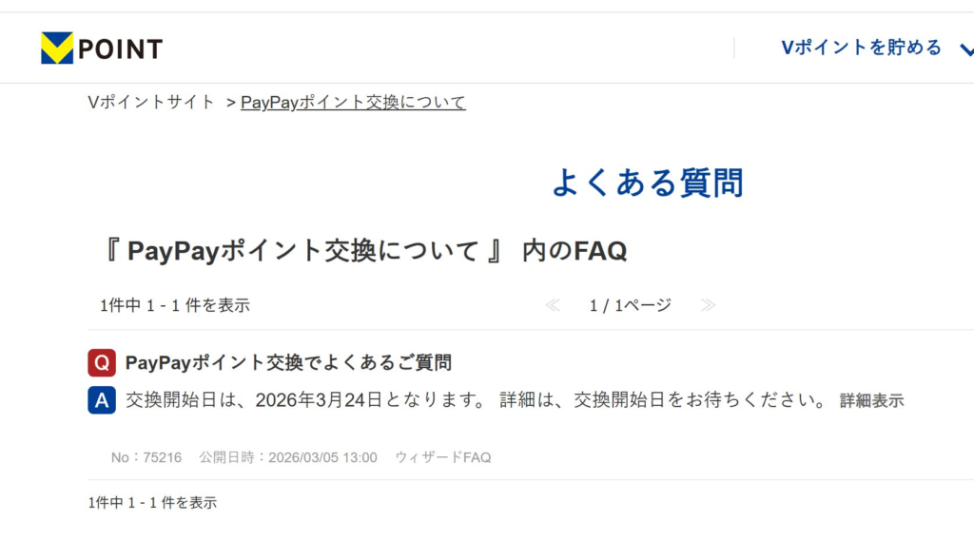The height and width of the screenshot is (560, 974).
Task: Click the Vポイントサイト breadcrumb
Action: 151,102
